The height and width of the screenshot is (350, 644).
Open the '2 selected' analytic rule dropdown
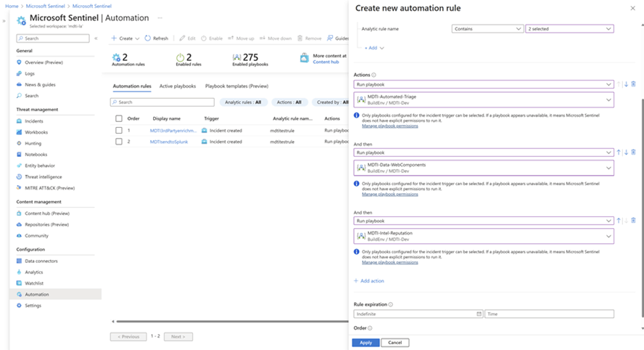[569, 29]
